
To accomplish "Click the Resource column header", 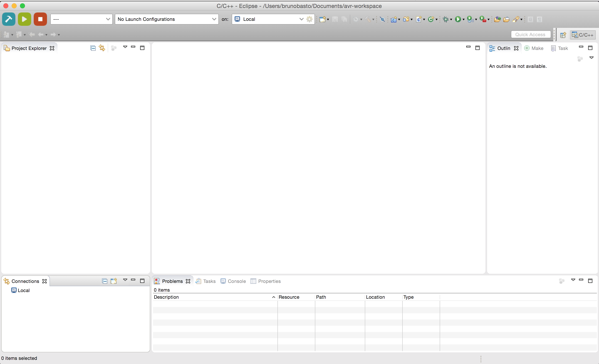I will [x=296, y=297].
